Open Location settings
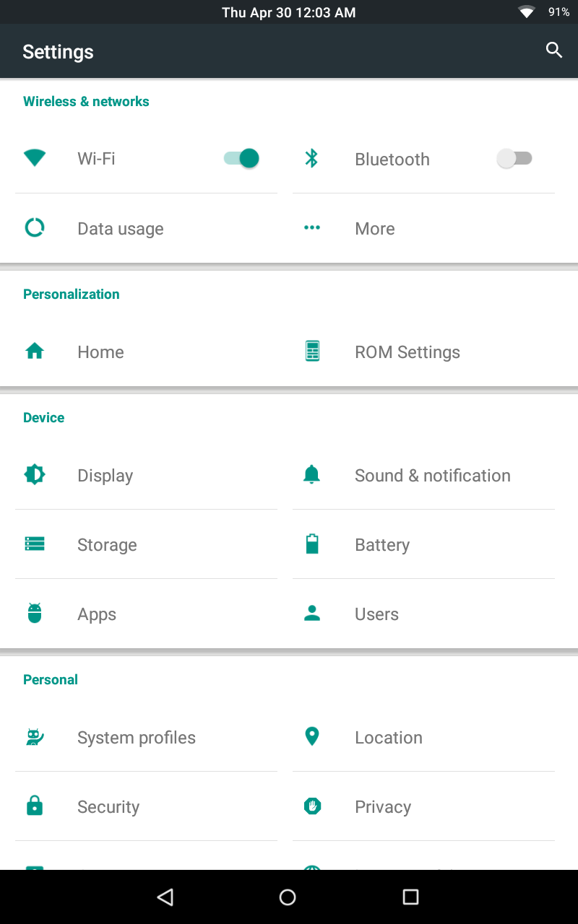This screenshot has height=924, width=578. [x=423, y=737]
